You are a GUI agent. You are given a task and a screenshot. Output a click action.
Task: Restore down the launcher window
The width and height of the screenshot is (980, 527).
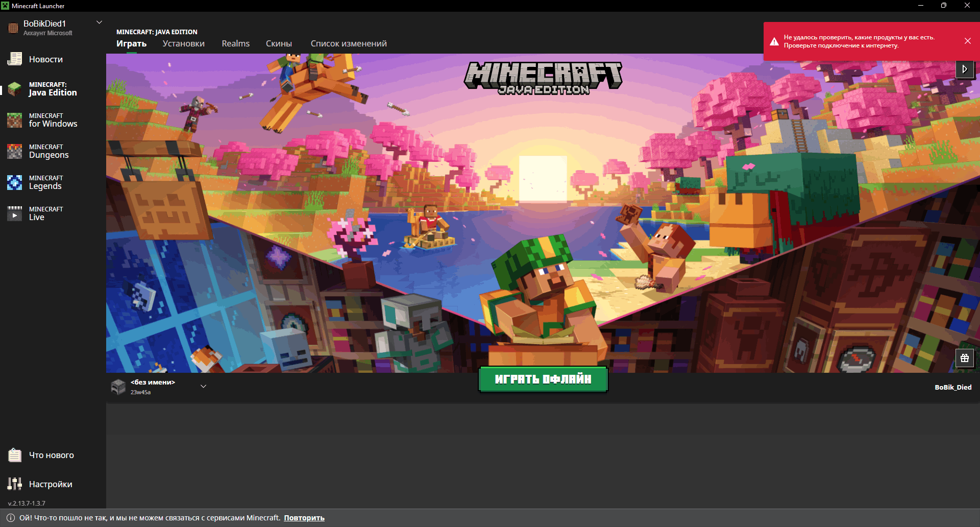point(944,6)
